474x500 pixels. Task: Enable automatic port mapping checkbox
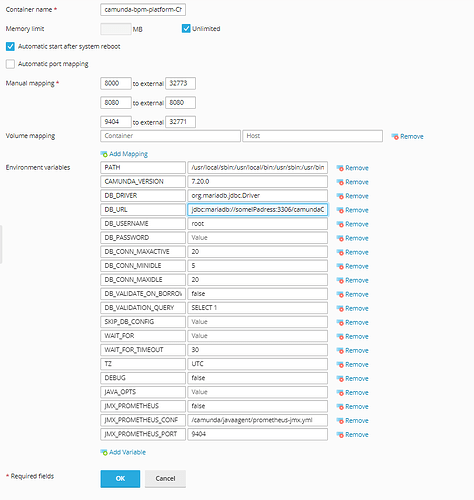[x=10, y=64]
